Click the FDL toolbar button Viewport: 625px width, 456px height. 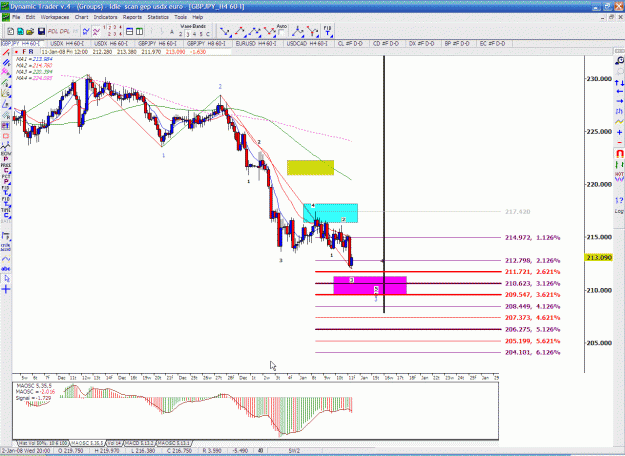pos(53,31)
